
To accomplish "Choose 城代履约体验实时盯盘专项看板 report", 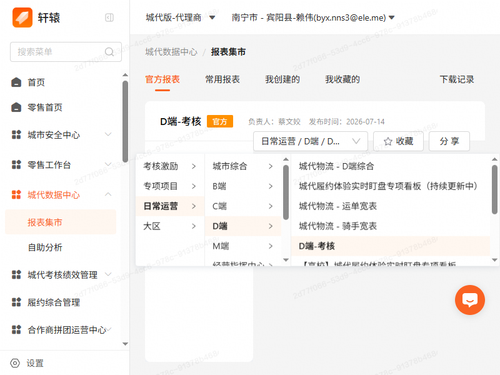I will (x=391, y=186).
